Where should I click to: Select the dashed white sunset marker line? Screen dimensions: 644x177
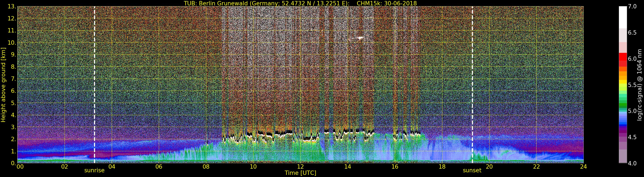pyautogui.click(x=472, y=85)
